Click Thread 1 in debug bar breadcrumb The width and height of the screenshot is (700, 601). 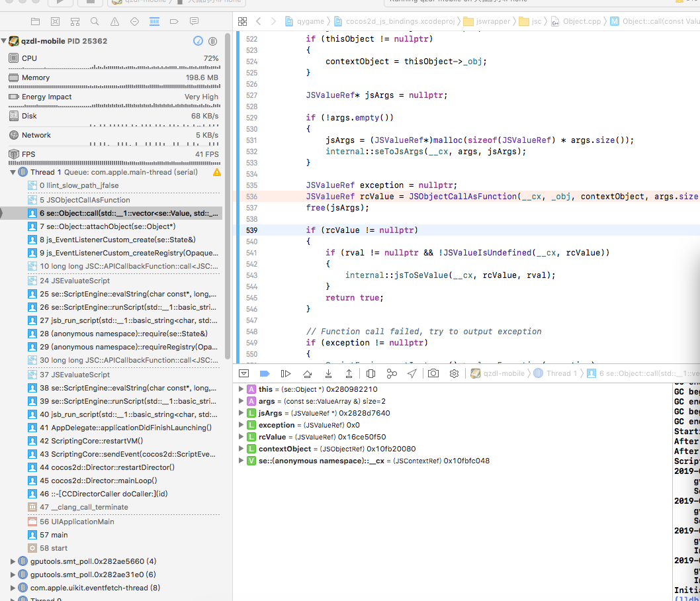point(555,373)
